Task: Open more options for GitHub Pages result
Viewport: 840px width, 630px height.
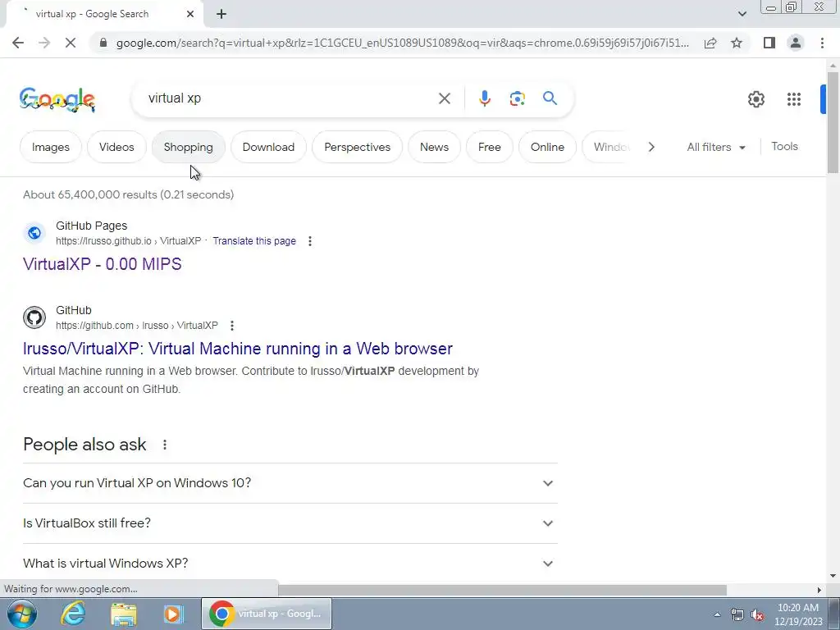Action: click(309, 241)
